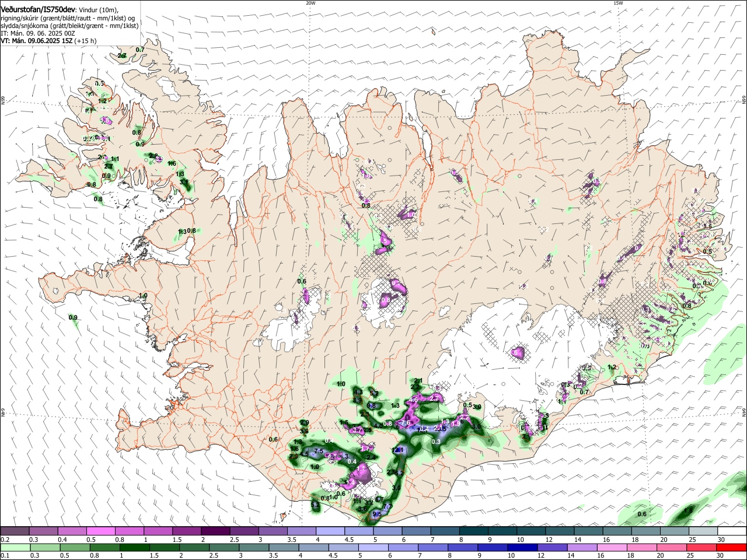Select the Vindur (10m) legend text
This screenshot has height=560, width=747.
click(x=99, y=10)
